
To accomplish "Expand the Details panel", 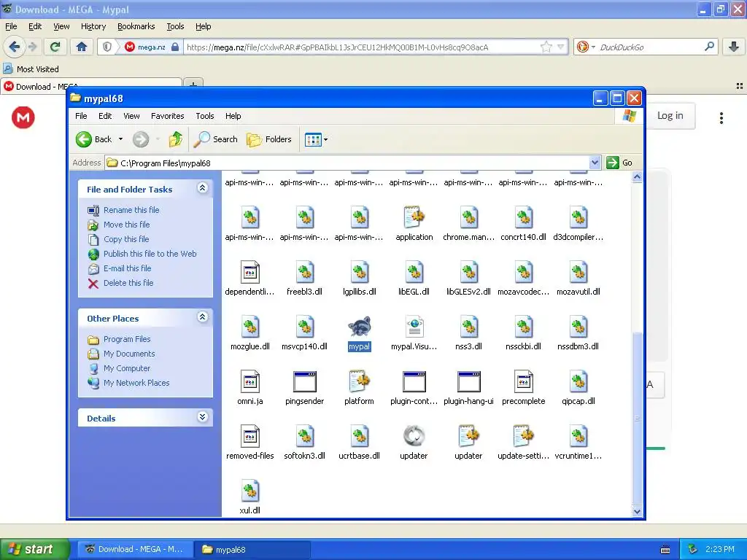I will point(203,416).
